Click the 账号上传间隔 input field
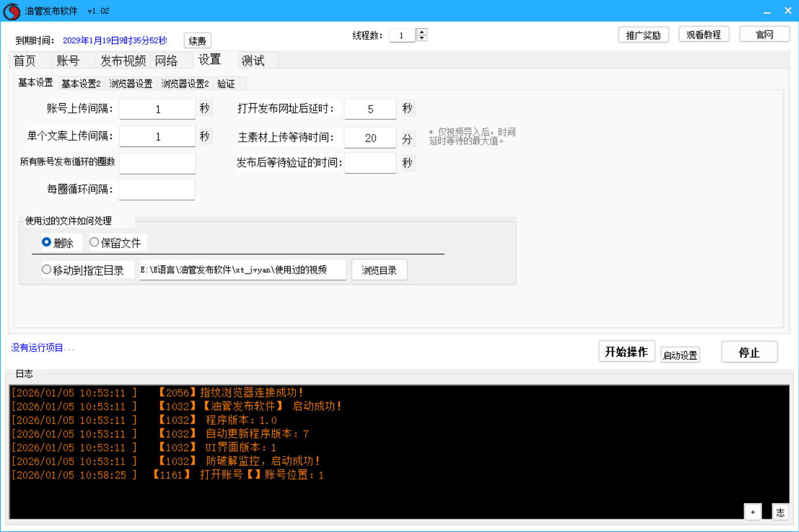Viewport: 799px width, 532px height. tap(157, 109)
